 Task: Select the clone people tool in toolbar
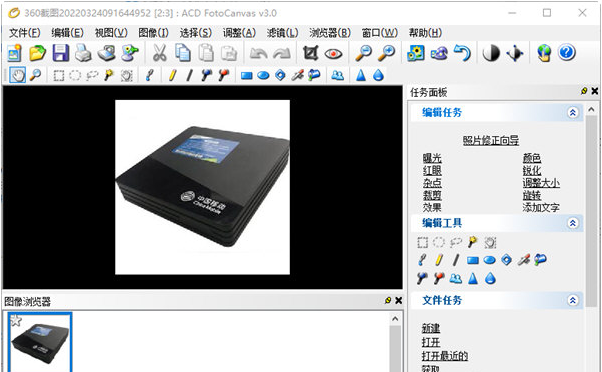tap(337, 75)
